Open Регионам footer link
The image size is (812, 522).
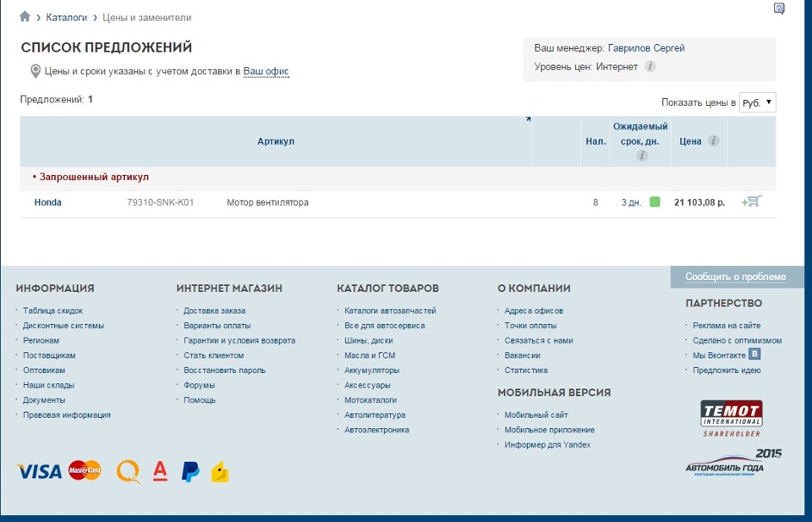click(x=41, y=341)
